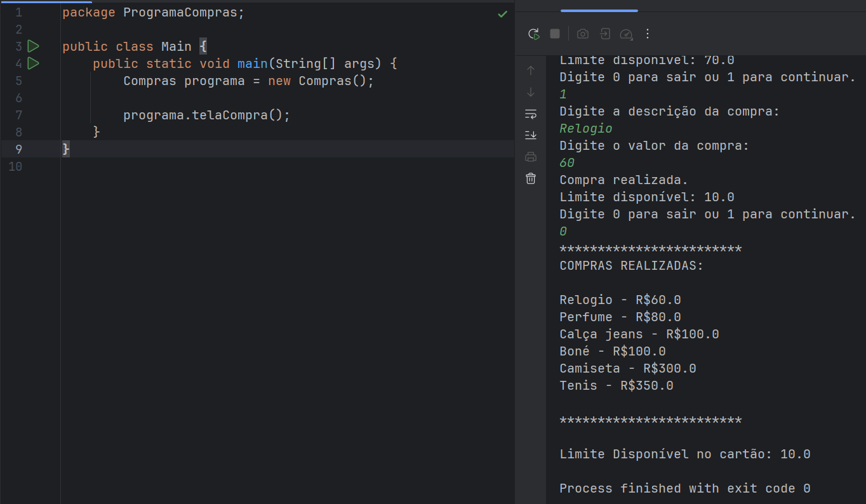Click 'Digite o valor da compra:' line
This screenshot has width=866, height=504.
pos(655,145)
